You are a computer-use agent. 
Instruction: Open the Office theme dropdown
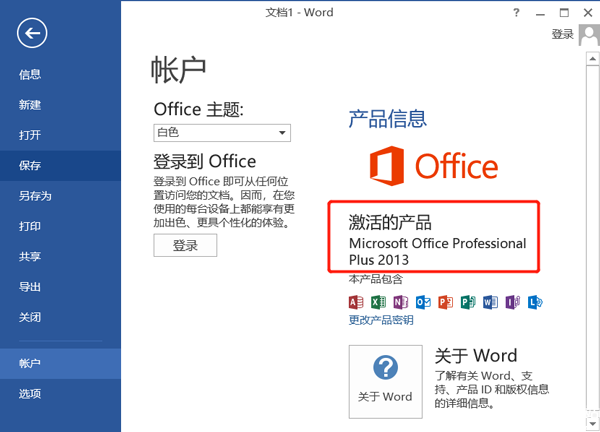click(282, 133)
